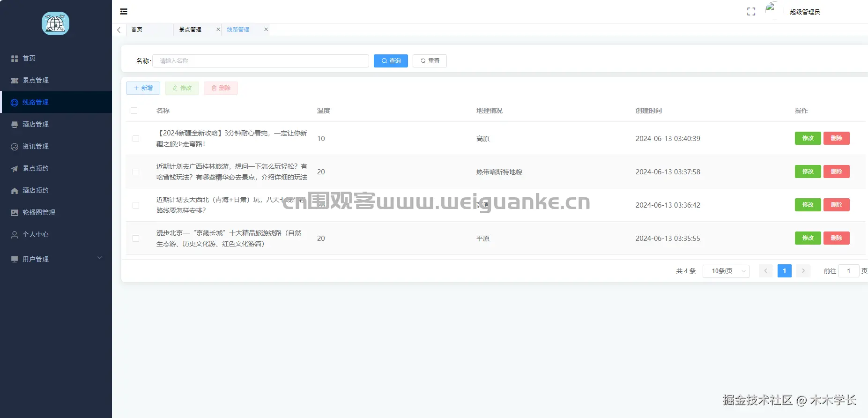Open 资讯管理 in the sidebar
This screenshot has width=868, height=418.
(x=56, y=146)
